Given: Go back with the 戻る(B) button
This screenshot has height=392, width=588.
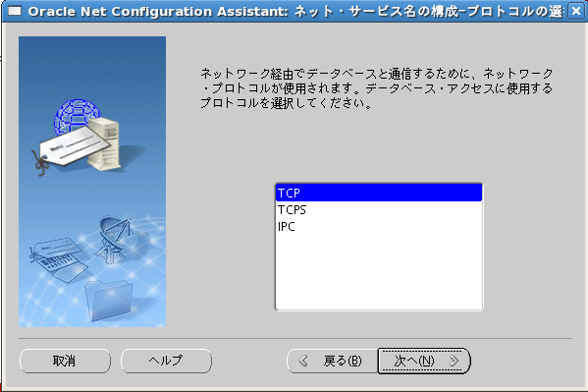Looking at the screenshot, I should point(332,361).
